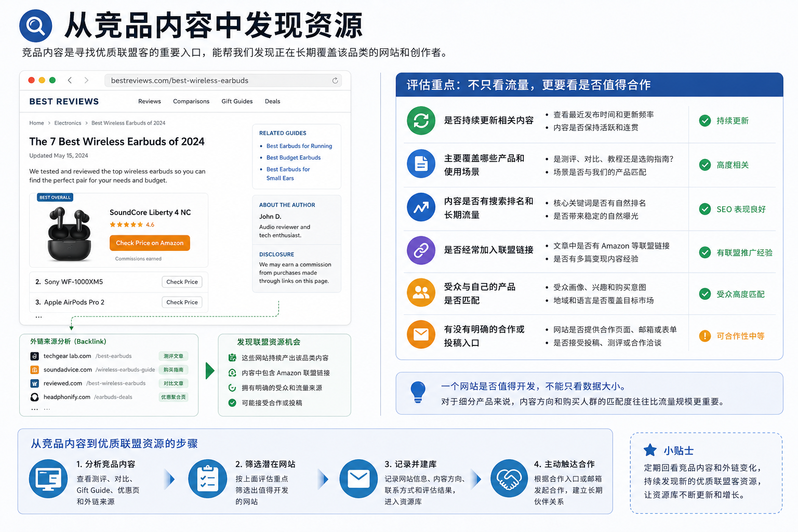Click the trend chart icon for 内容是否有搜索排名
Image resolution: width=798 pixels, height=532 pixels.
(421, 207)
